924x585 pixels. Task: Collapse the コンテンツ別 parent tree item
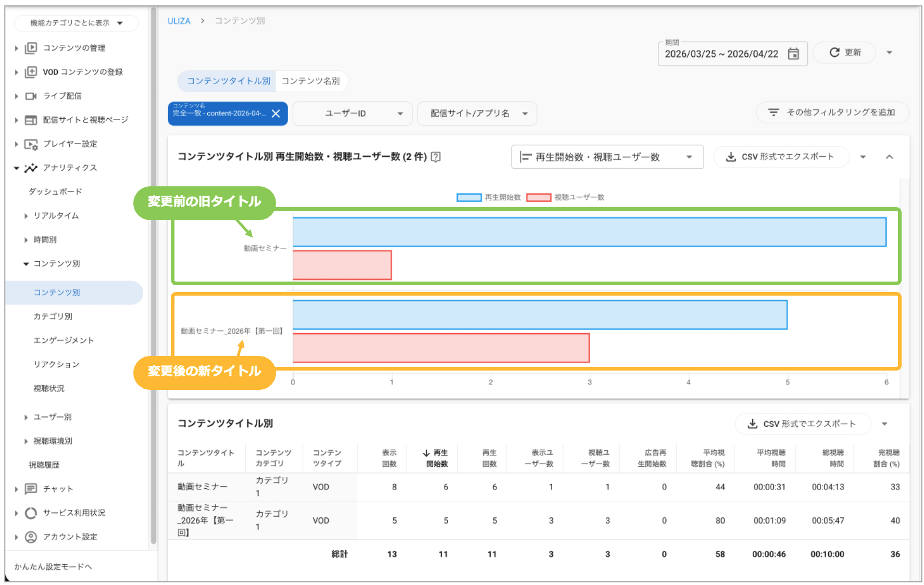tap(26, 264)
